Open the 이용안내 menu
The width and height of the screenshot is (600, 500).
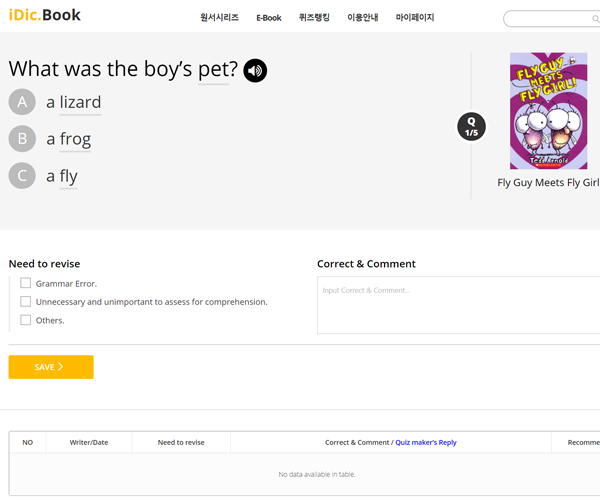click(x=362, y=18)
